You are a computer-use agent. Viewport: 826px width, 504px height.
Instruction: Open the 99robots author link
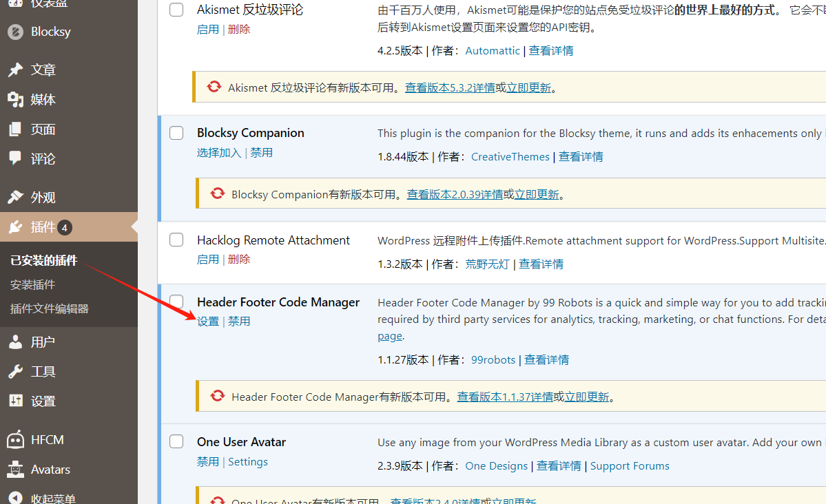tap(493, 359)
